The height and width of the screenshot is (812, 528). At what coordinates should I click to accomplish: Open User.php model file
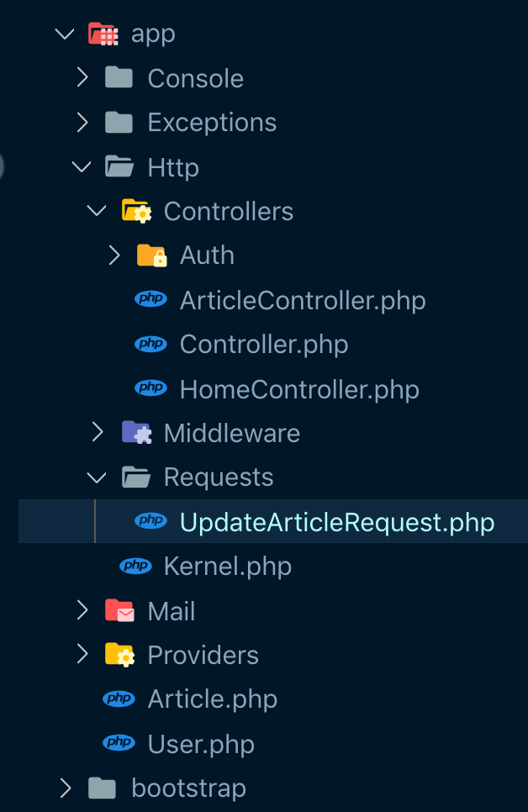[x=200, y=744]
